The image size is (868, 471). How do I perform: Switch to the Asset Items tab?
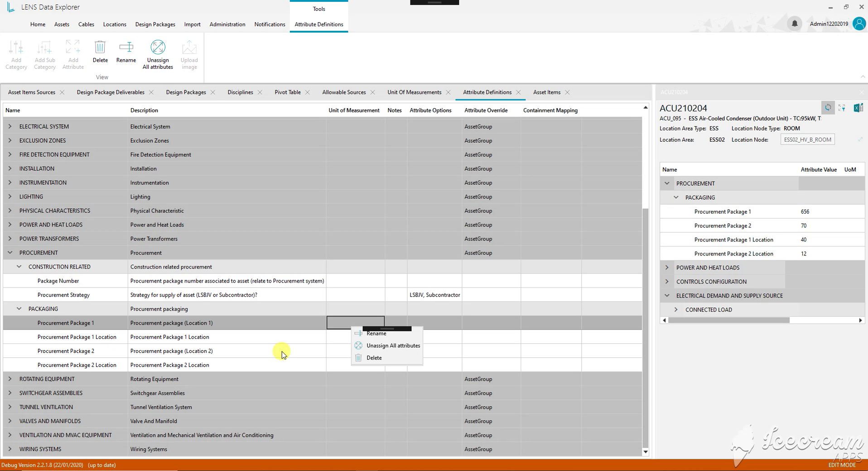(x=547, y=92)
